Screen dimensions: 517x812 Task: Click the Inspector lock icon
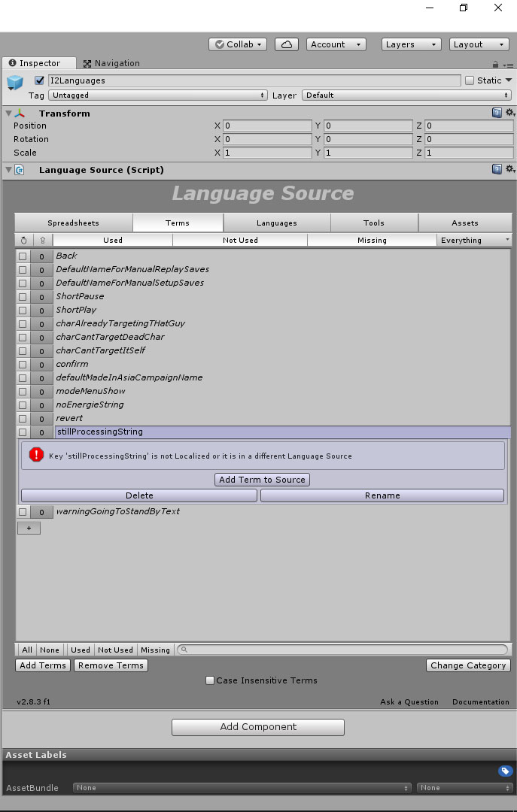pyautogui.click(x=495, y=65)
